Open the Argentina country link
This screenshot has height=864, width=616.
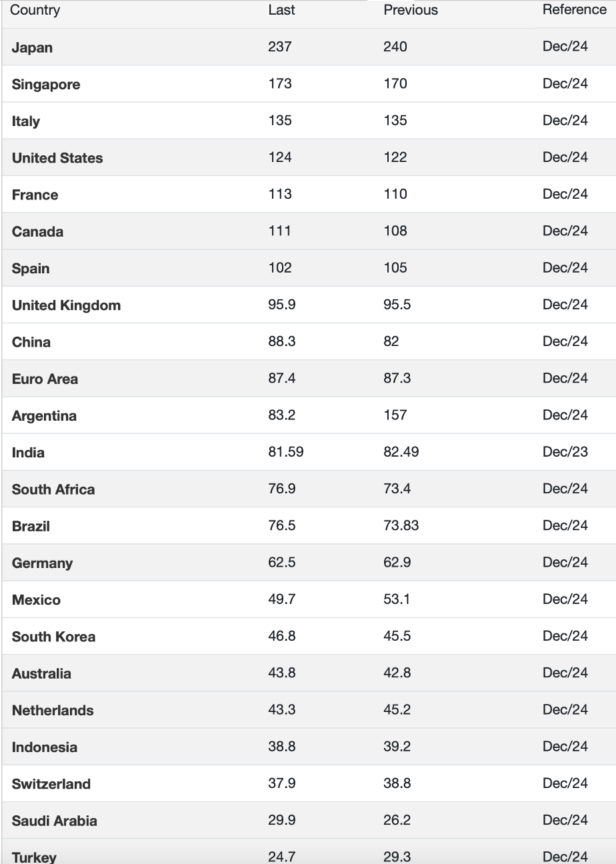coord(44,416)
